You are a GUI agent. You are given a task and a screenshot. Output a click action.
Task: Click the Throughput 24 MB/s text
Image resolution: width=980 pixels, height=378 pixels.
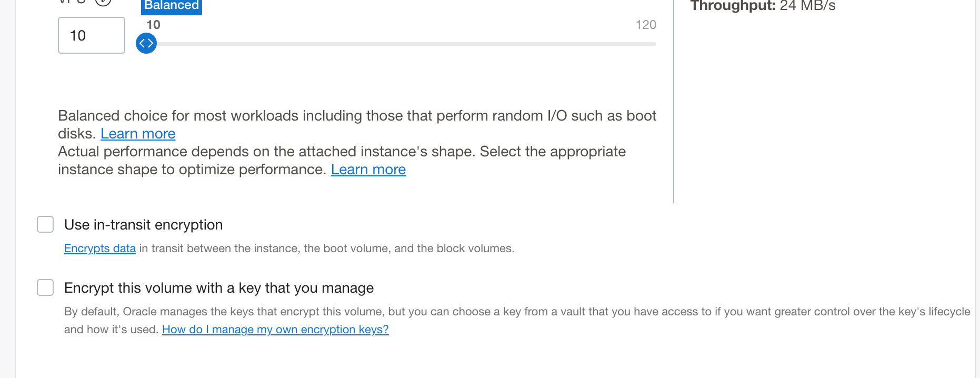tap(763, 6)
